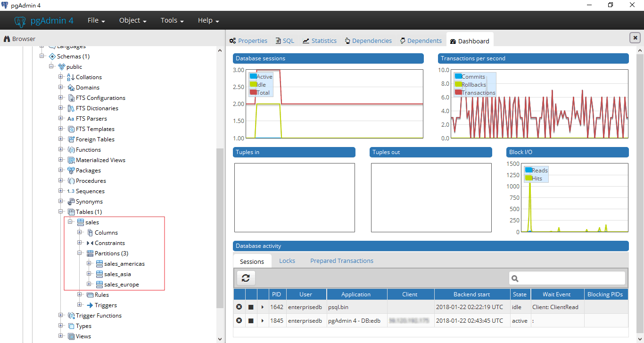The height and width of the screenshot is (343, 644).
Task: Click the Foreign Tables node icon
Action: click(71, 139)
